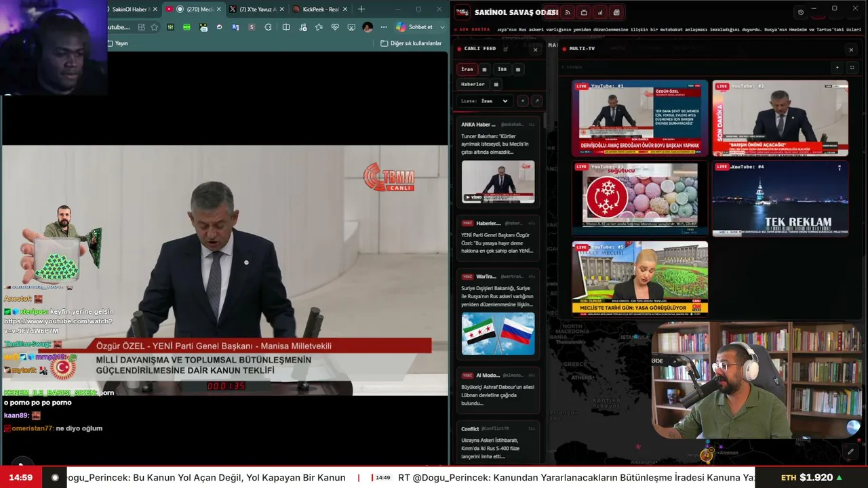Select the Haberler feed tab
The height and width of the screenshot is (488, 868).
coord(473,85)
